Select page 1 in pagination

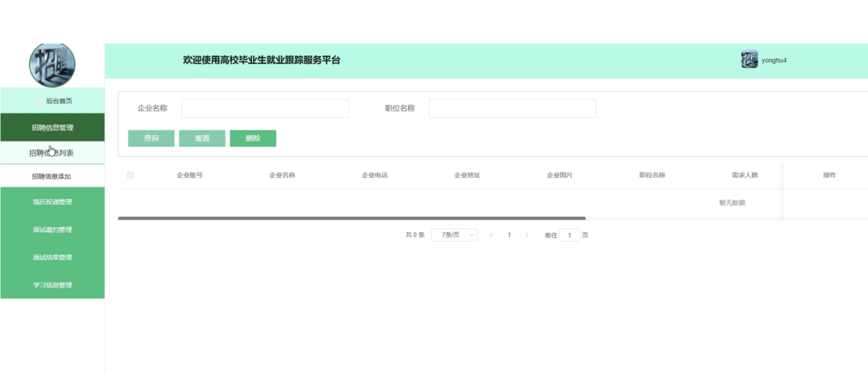(x=509, y=235)
